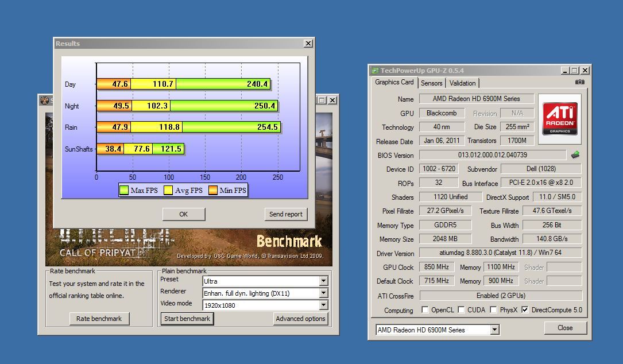The height and width of the screenshot is (364, 623).
Task: Toggle the OpenCL checkbox
Action: tap(425, 309)
